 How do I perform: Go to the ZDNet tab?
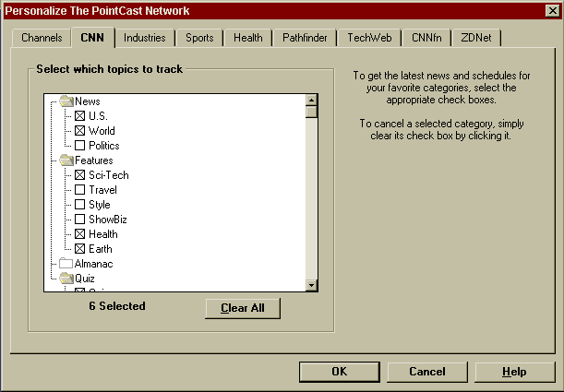[x=475, y=38]
